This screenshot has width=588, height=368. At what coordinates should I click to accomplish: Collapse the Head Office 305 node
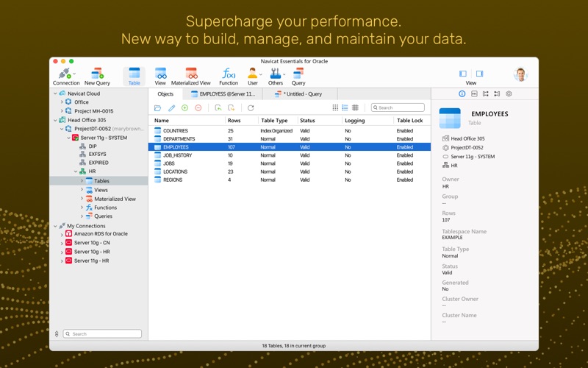55,120
